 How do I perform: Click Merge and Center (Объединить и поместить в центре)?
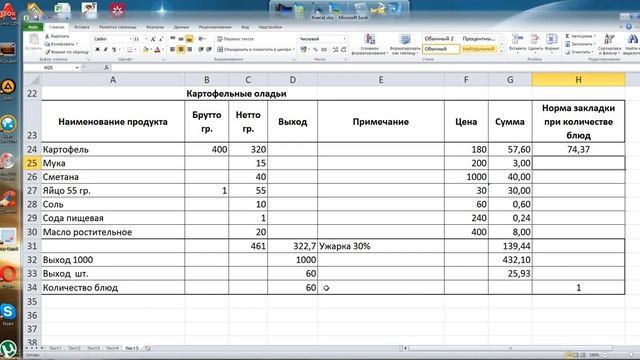coord(255,49)
